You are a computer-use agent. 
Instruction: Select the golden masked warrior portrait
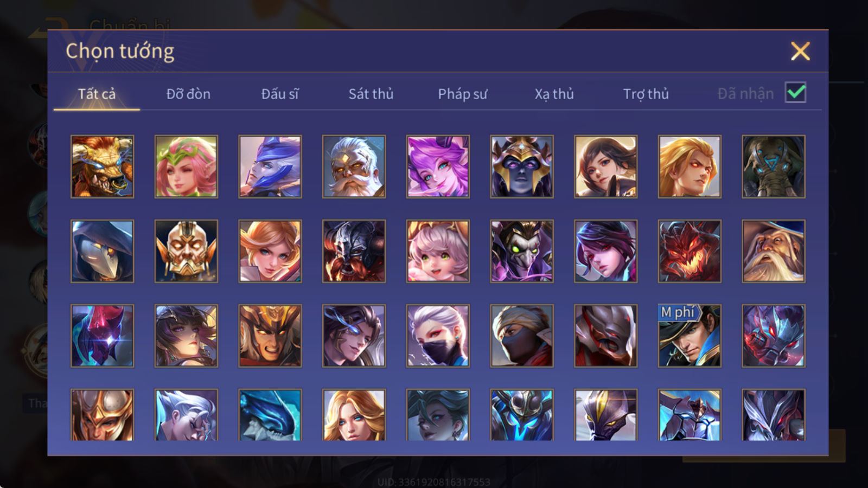click(x=186, y=251)
